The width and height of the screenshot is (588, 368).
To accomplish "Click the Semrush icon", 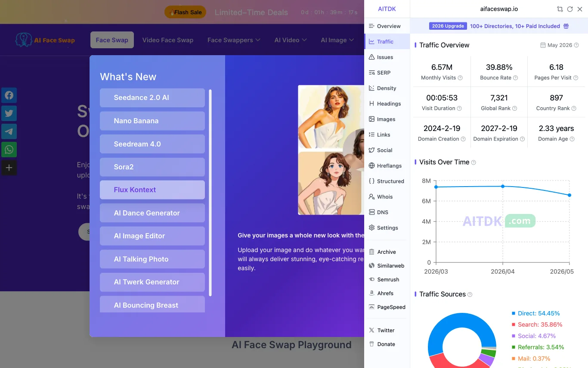I will pos(372,280).
